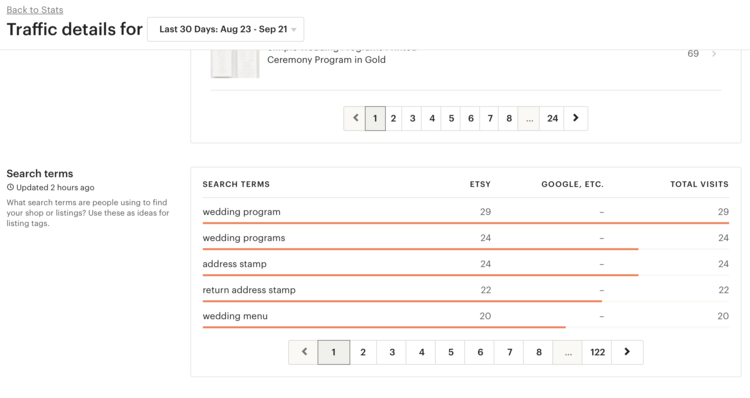The height and width of the screenshot is (398, 750).
Task: Open the Last 30 Days date range dropdown
Action: click(x=225, y=29)
